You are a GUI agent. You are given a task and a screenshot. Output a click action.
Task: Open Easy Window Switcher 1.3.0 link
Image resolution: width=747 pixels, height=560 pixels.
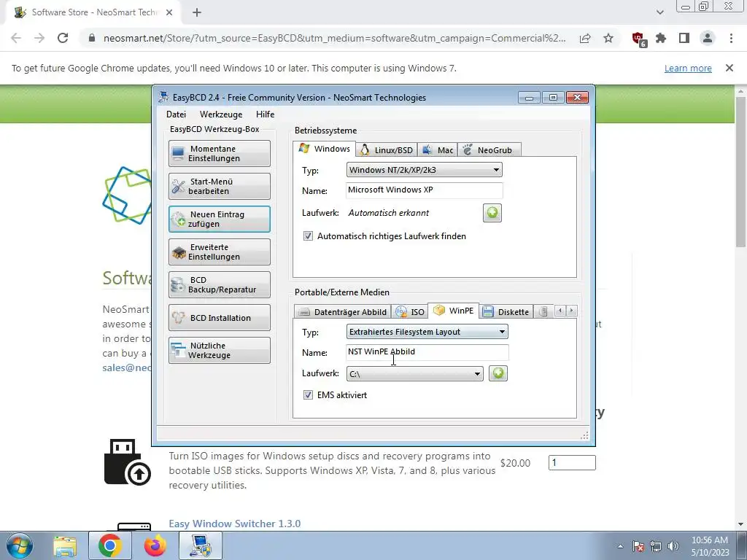(234, 524)
